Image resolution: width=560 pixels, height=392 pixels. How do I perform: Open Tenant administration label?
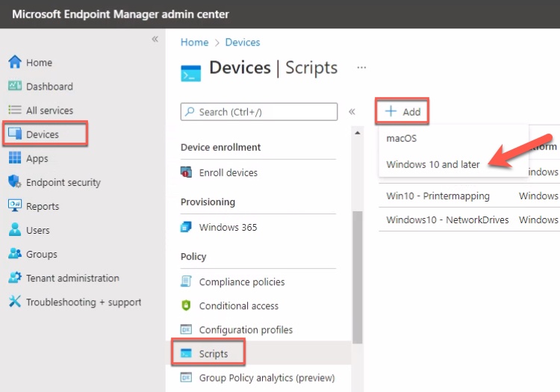(72, 278)
